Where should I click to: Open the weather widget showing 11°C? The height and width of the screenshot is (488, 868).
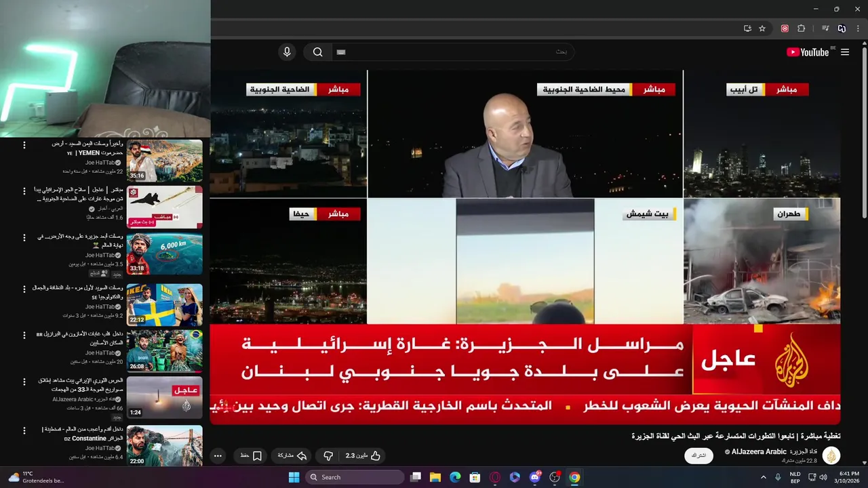[x=35, y=477]
